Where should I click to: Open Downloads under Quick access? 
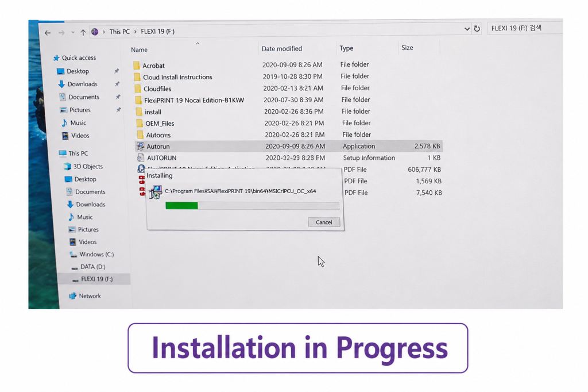(78, 84)
